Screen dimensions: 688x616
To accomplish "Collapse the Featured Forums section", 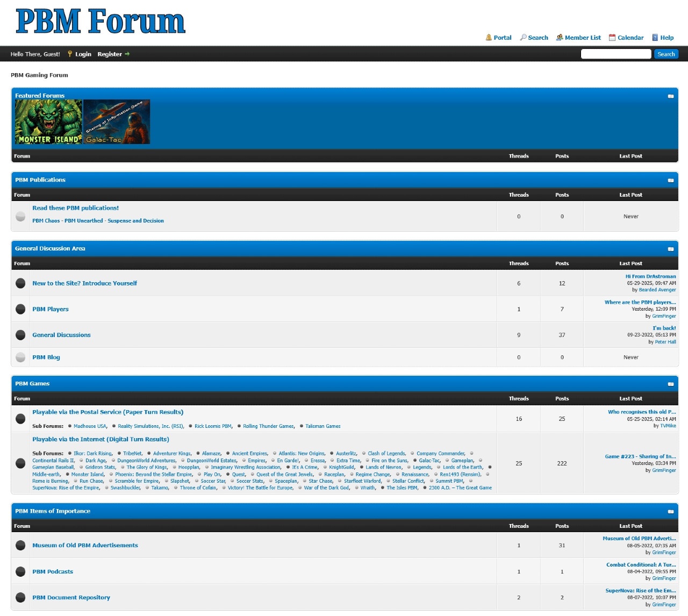I will pyautogui.click(x=671, y=96).
